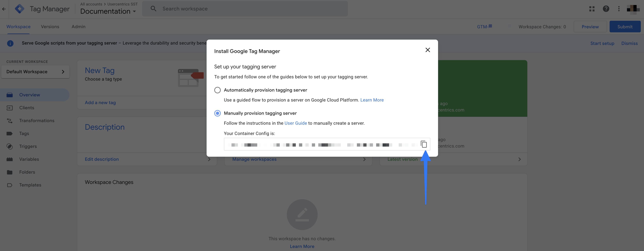644x251 pixels.
Task: Copy the Container Config value
Action: pyautogui.click(x=424, y=144)
